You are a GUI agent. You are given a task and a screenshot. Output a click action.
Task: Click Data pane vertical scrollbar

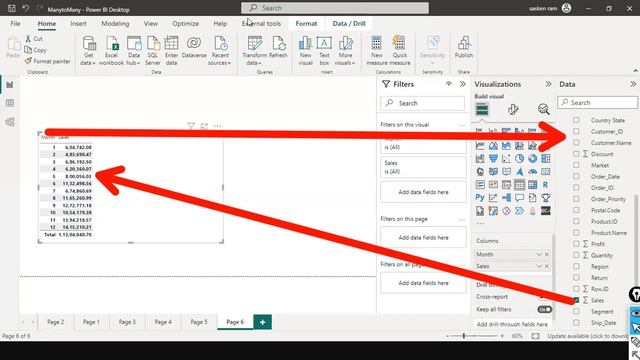point(636,241)
